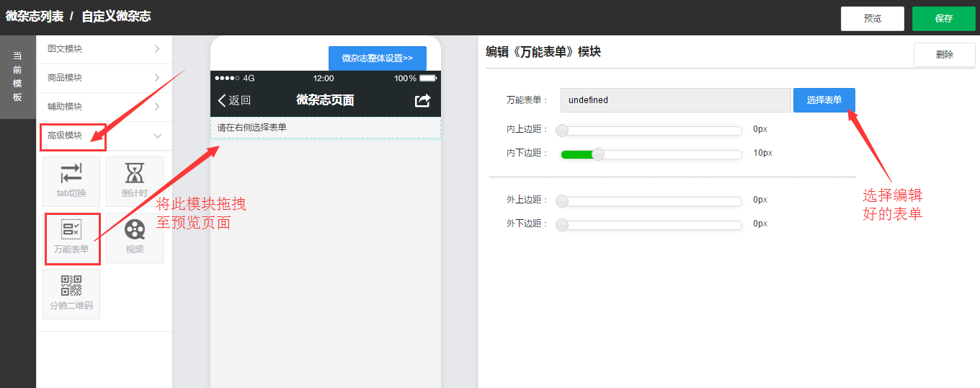The width and height of the screenshot is (980, 388).
Task: Open 微杂志整体设置 settings button
Action: coord(377,58)
